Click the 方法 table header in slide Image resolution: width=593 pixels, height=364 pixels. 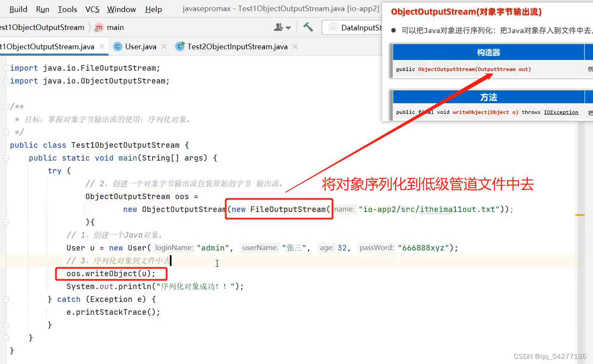click(488, 98)
